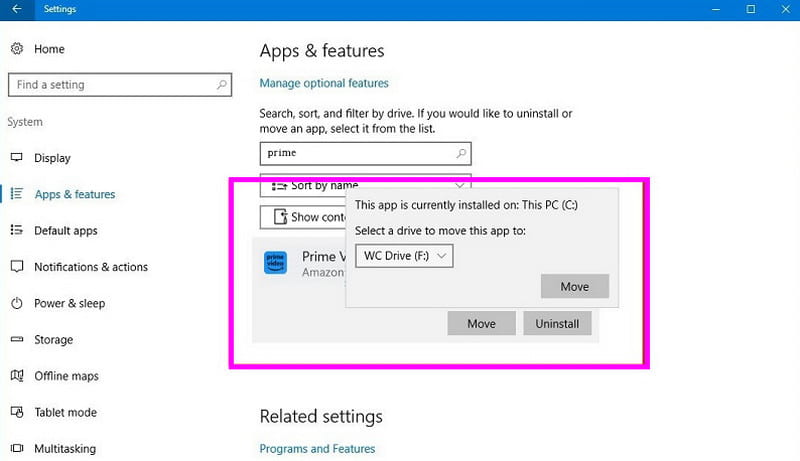
Task: Click the Uninstall button
Action: (557, 323)
